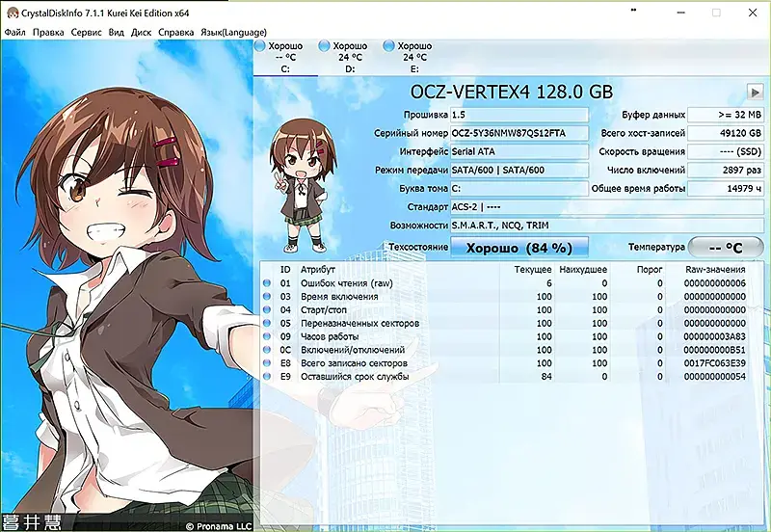Click the serial number field
This screenshot has width=771, height=532.
[519, 133]
